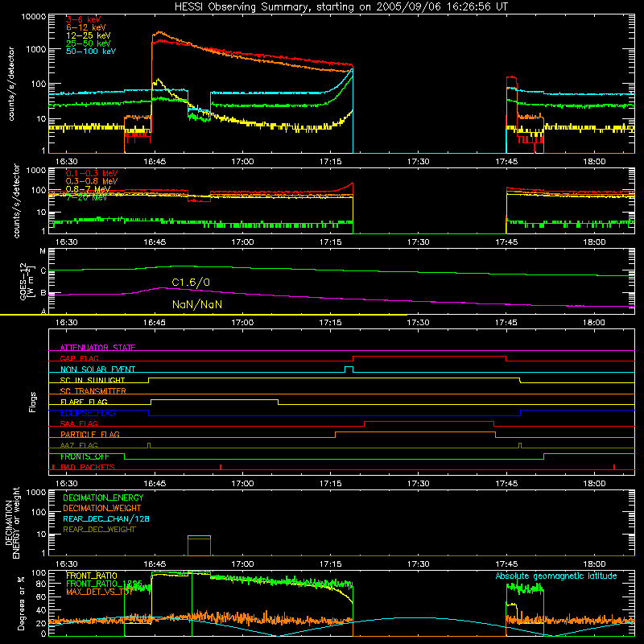Select the PARTICLE_FLAG label

90,434
